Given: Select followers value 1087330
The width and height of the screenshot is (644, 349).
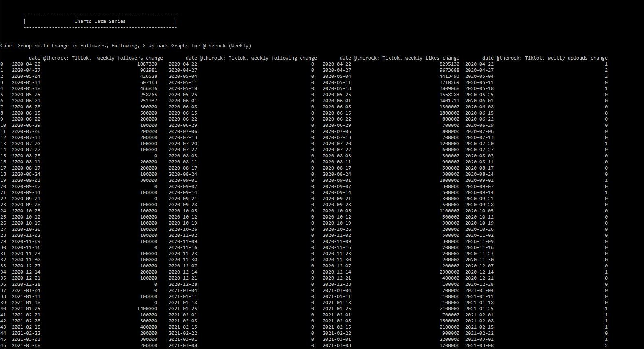Looking at the screenshot, I should coord(147,64).
